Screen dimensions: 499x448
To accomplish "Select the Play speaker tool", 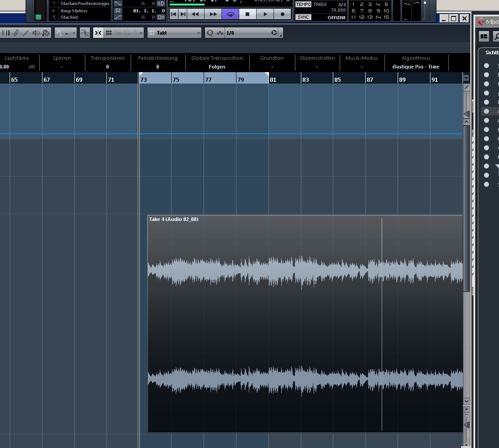I will point(36,33).
